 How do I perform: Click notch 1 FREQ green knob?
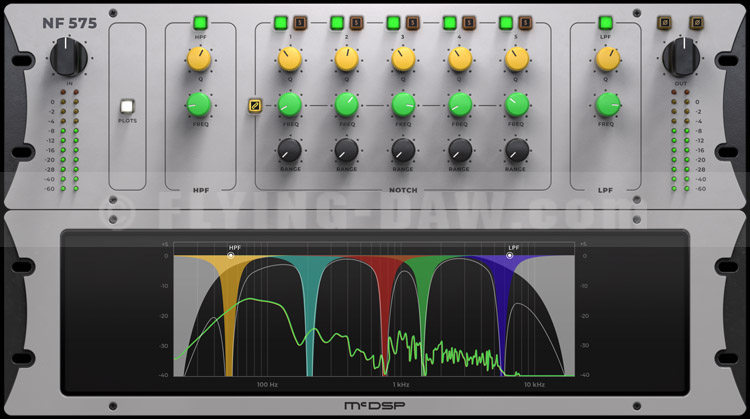(x=290, y=105)
